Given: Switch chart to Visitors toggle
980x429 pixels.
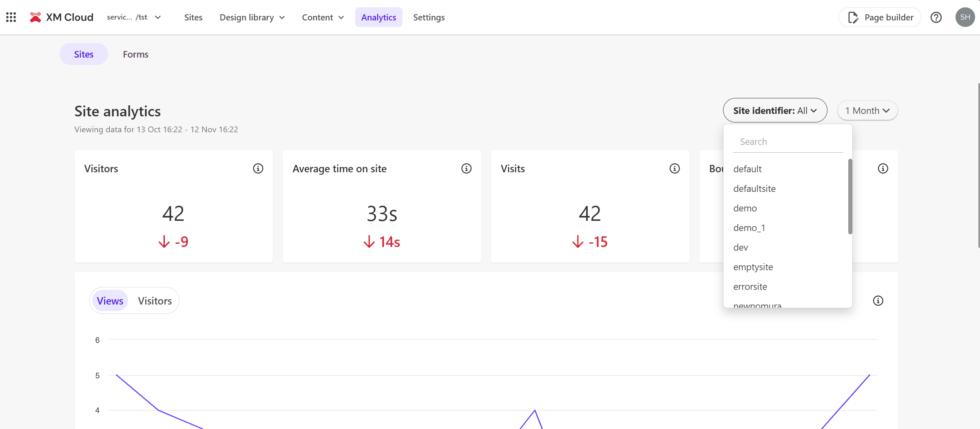Looking at the screenshot, I should (155, 301).
